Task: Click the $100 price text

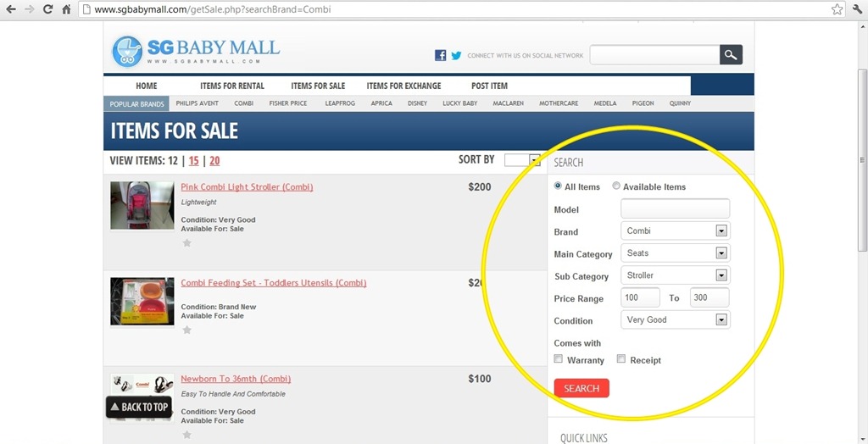Action: point(480,379)
